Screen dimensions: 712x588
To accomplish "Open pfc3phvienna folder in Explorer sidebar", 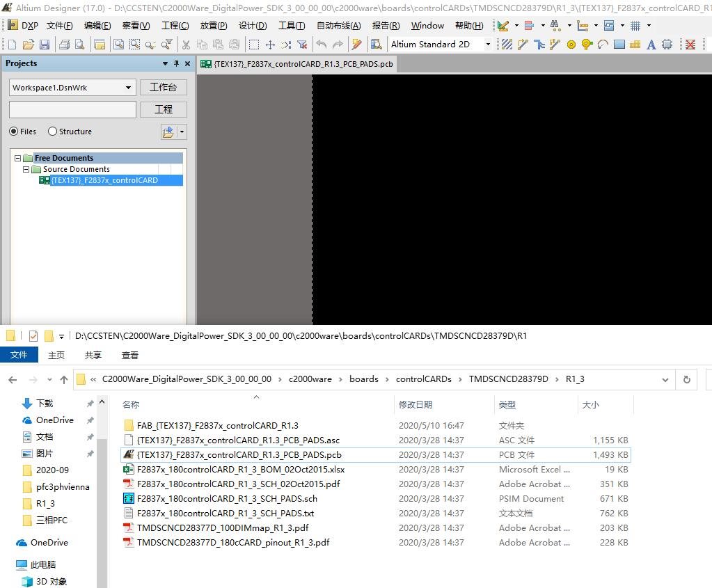I will [x=56, y=486].
